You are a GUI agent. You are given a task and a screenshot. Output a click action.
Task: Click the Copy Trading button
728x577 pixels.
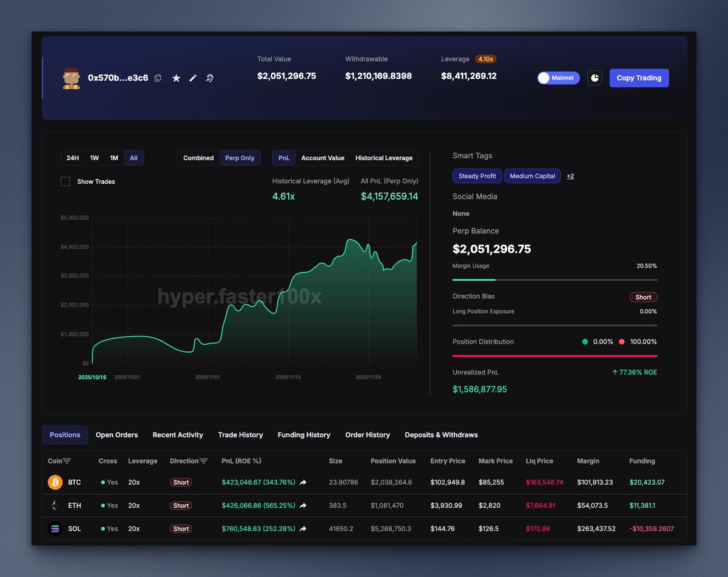pos(639,78)
